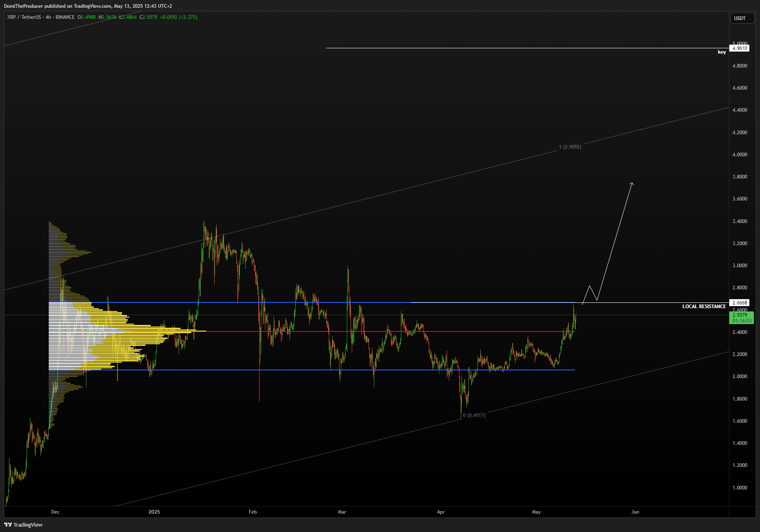Click the DomiTheProducer published header text

pos(88,6)
